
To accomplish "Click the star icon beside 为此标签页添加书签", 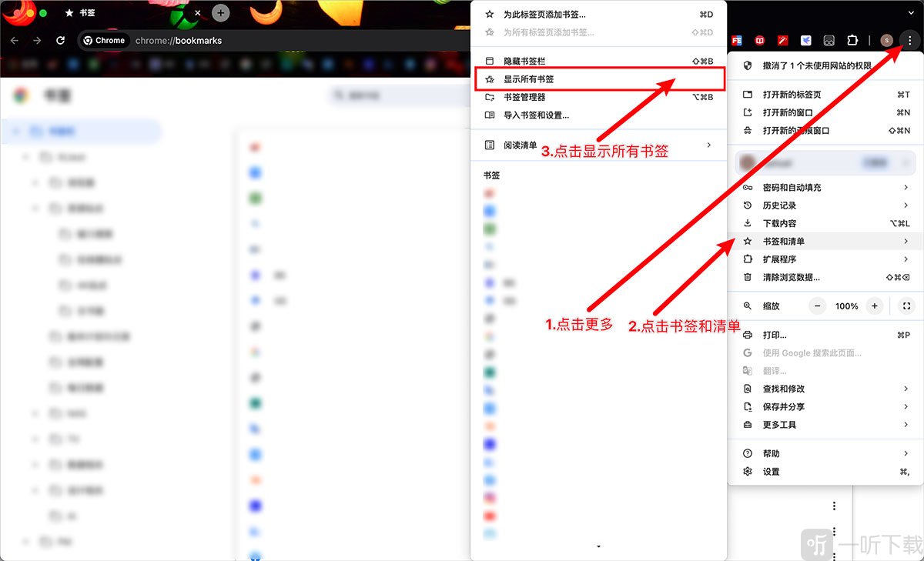I will click(490, 15).
